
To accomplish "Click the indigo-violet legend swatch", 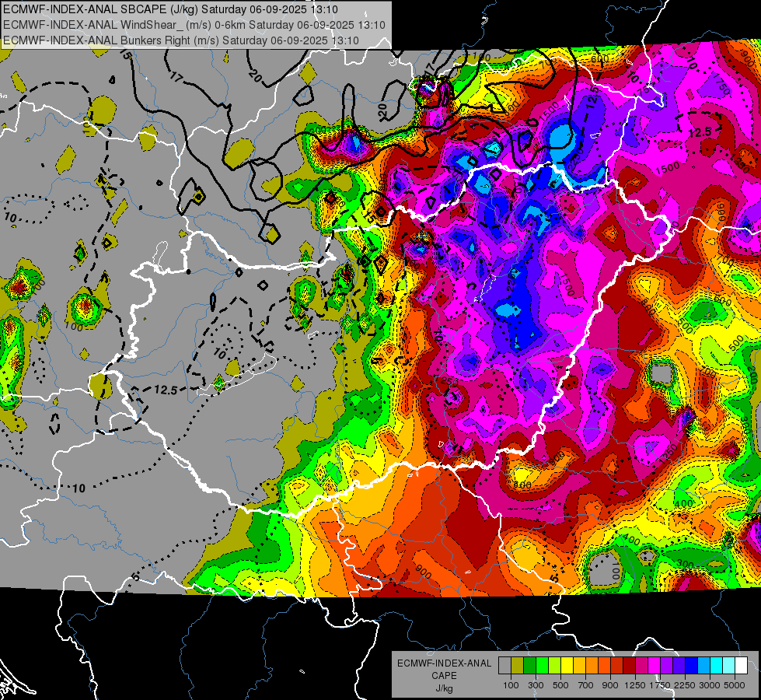I will coord(679,665).
